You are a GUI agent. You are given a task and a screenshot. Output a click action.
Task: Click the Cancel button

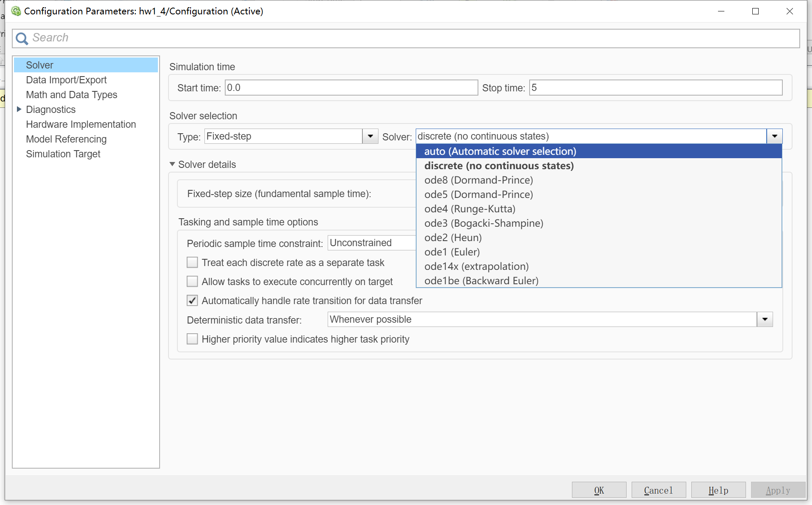click(658, 490)
